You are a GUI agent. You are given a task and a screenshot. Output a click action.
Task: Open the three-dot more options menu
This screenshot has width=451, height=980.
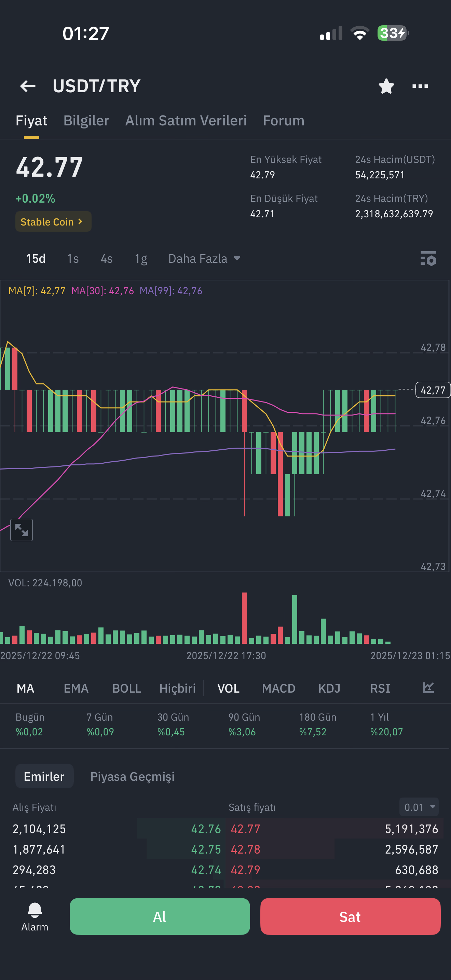coord(420,86)
